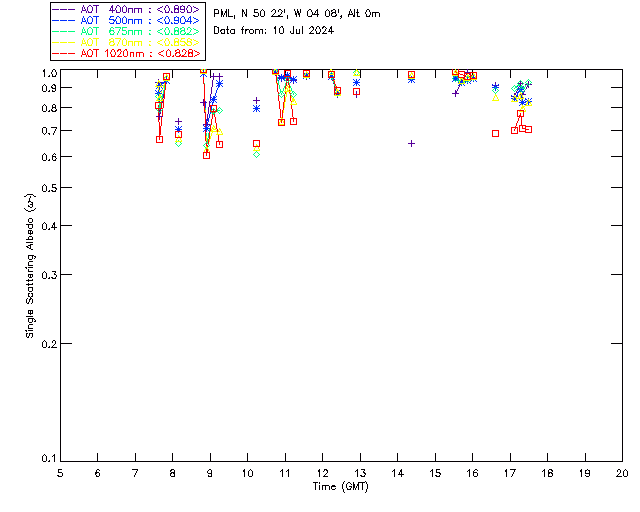The height and width of the screenshot is (512, 640).
Task: Click the blue asterisk marker near time 10
Action: [256, 109]
